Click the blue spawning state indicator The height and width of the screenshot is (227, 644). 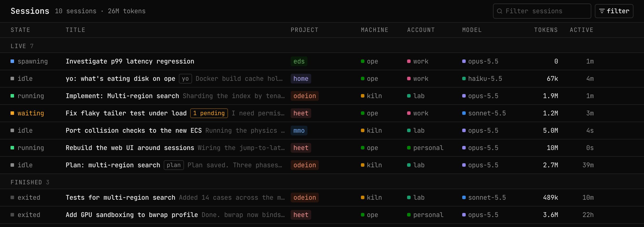pyautogui.click(x=12, y=61)
